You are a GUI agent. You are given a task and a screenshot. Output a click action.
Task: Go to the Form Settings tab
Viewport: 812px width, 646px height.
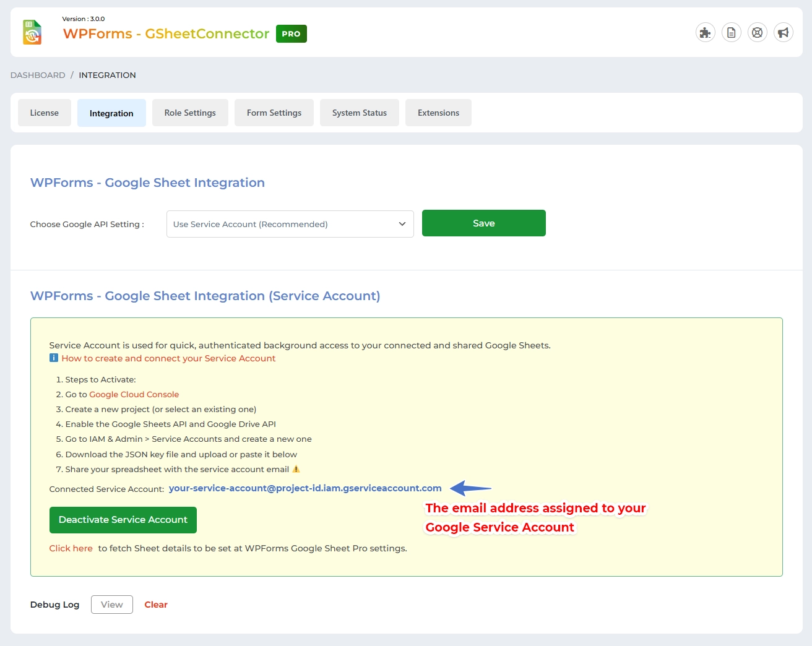274,113
